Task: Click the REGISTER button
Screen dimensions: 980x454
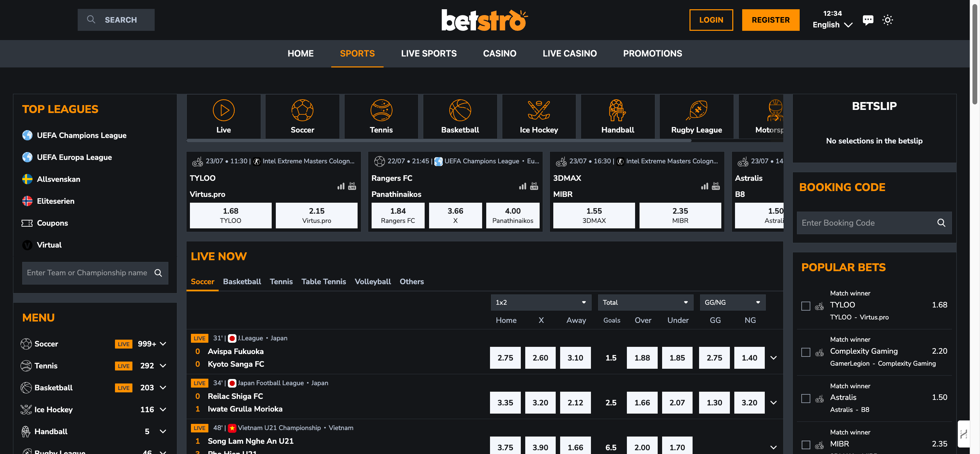Action: pos(770,20)
